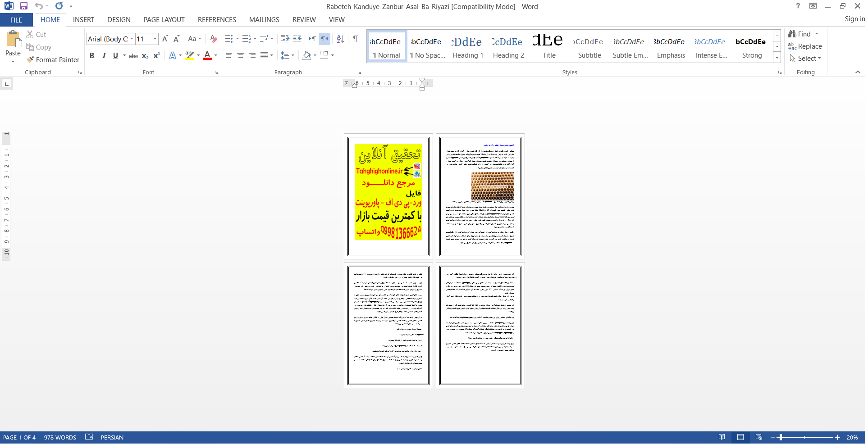Activate the Format Painter brush
The width and height of the screenshot is (868, 444).
coord(53,60)
